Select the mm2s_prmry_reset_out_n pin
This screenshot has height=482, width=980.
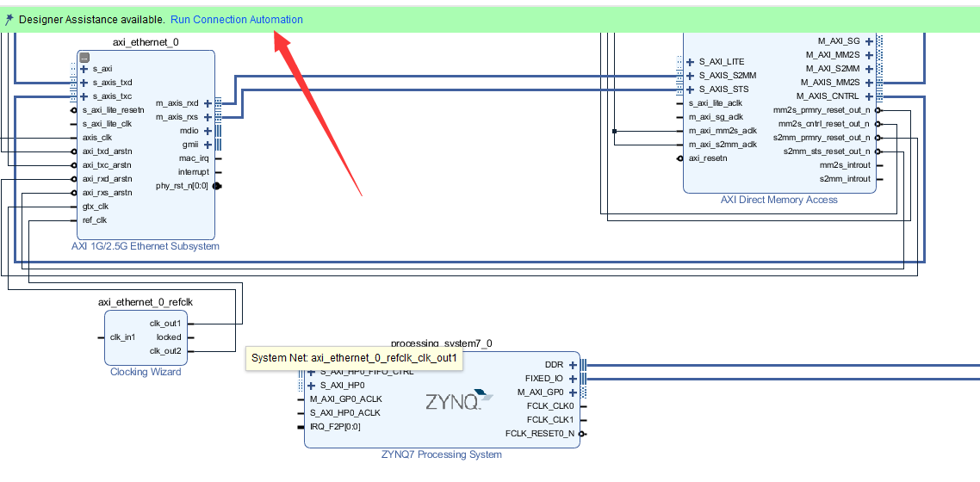click(822, 110)
